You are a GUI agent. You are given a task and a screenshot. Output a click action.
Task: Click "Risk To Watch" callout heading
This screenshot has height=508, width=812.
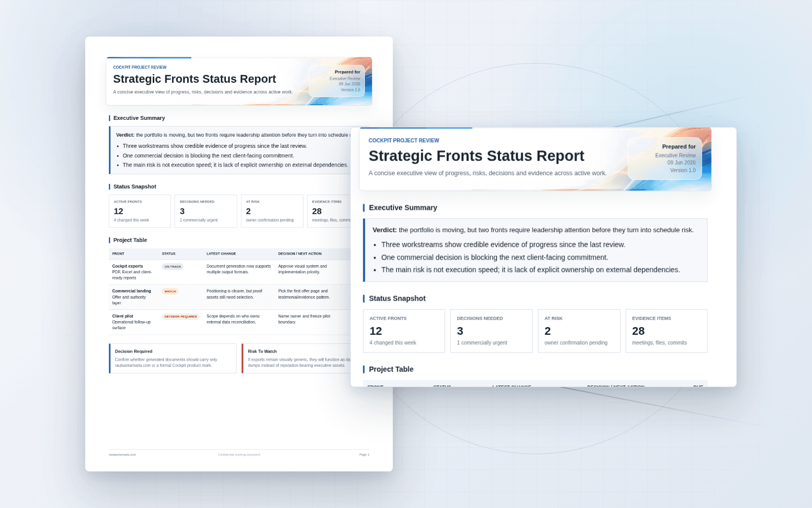[x=262, y=352]
